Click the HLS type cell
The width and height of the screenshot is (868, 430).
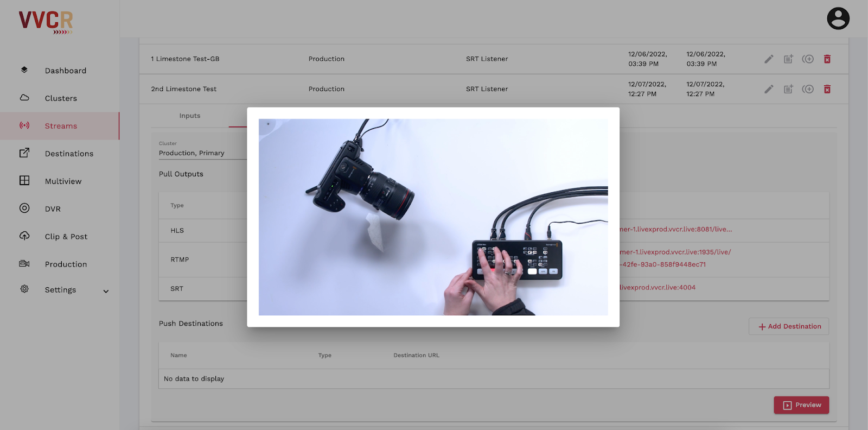177,230
